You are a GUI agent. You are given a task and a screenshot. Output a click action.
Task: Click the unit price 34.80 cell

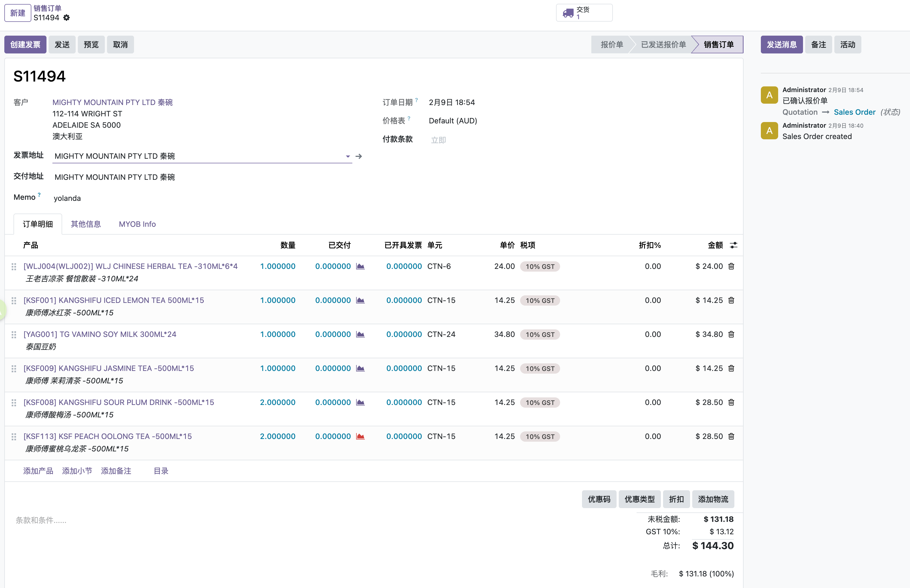point(504,334)
